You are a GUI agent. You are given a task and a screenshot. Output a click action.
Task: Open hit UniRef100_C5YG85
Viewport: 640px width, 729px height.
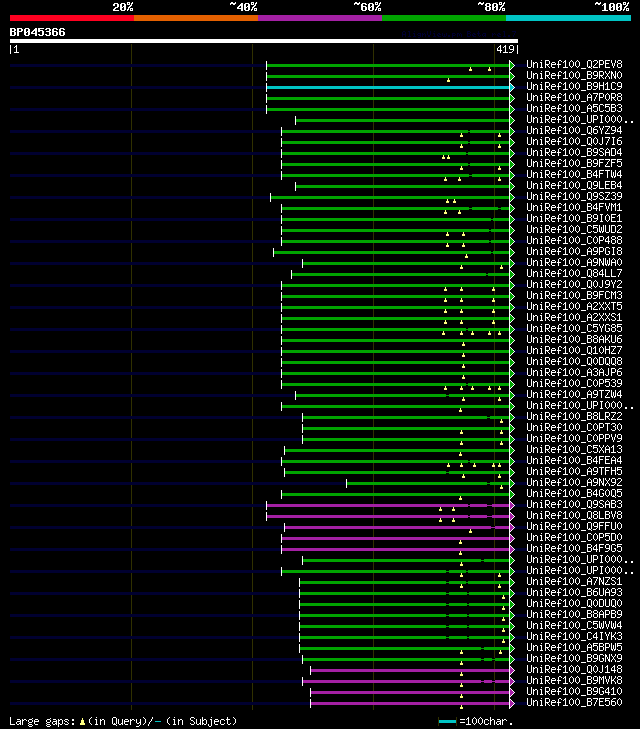pos(574,328)
